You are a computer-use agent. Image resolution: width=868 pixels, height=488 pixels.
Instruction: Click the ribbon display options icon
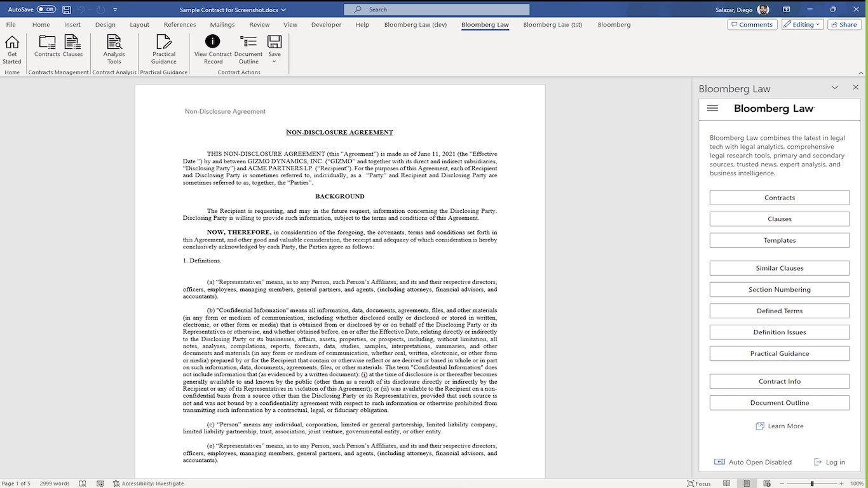[787, 10]
